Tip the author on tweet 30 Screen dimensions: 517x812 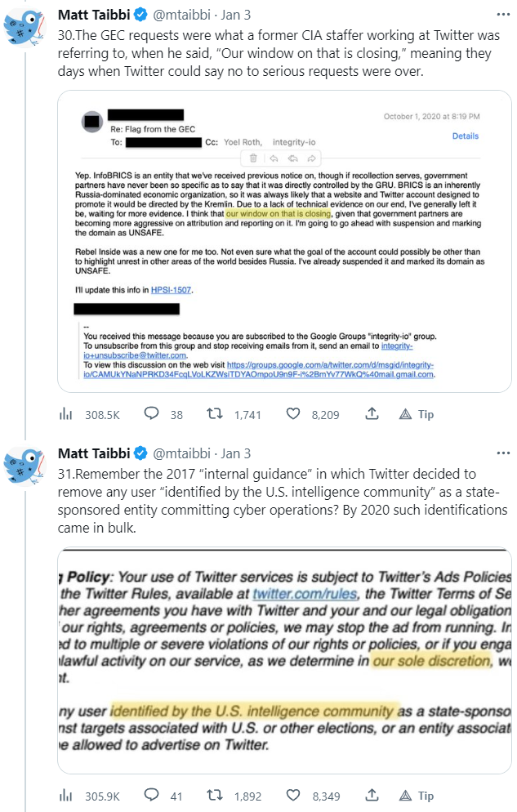click(417, 414)
